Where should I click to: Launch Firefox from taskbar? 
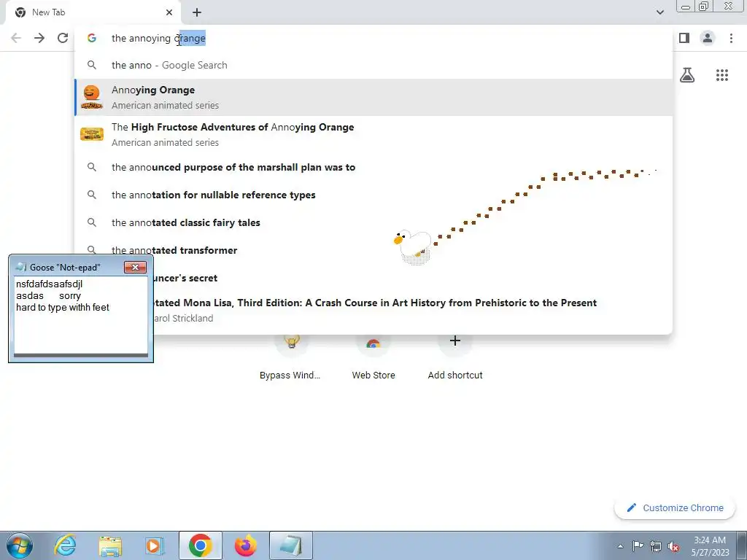tap(245, 545)
